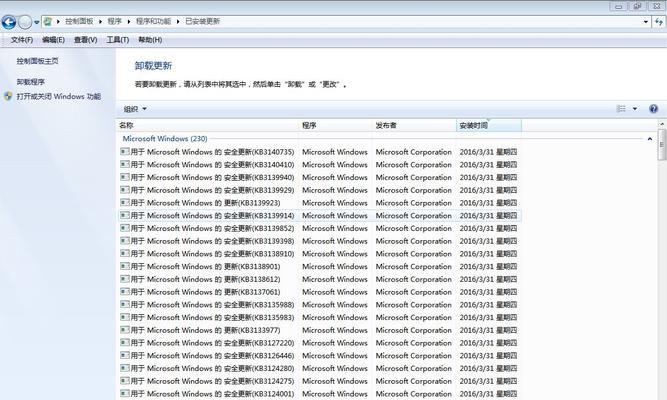
Task: Select security update KB3126446 row
Action: click(x=319, y=356)
